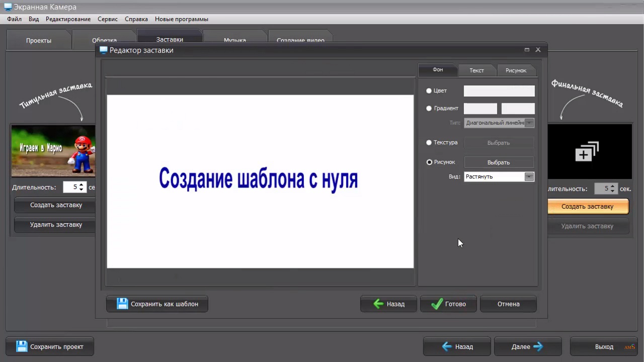
Task: Open the gradient Тип dropdown list
Action: 529,123
